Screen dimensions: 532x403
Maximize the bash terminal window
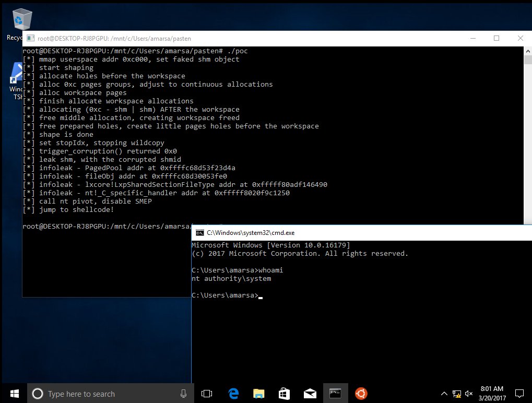tap(496, 38)
